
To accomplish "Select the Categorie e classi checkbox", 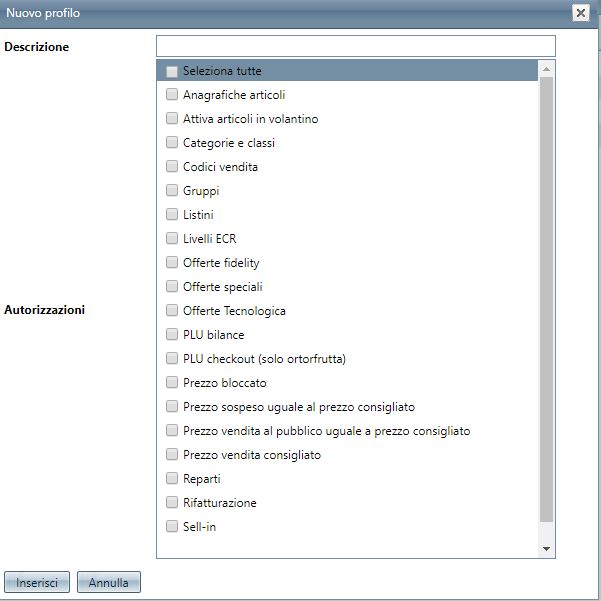I will 172,143.
